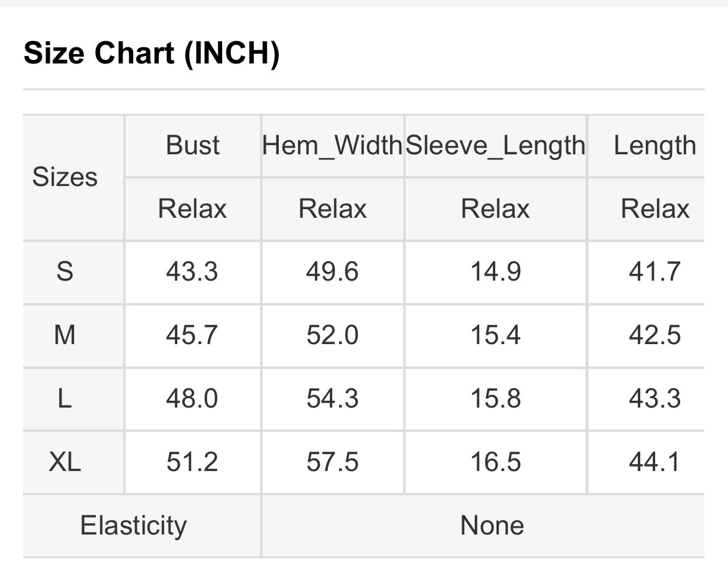This screenshot has width=728, height=570.
Task: Click Relax subheader under Bust
Action: click(x=192, y=209)
